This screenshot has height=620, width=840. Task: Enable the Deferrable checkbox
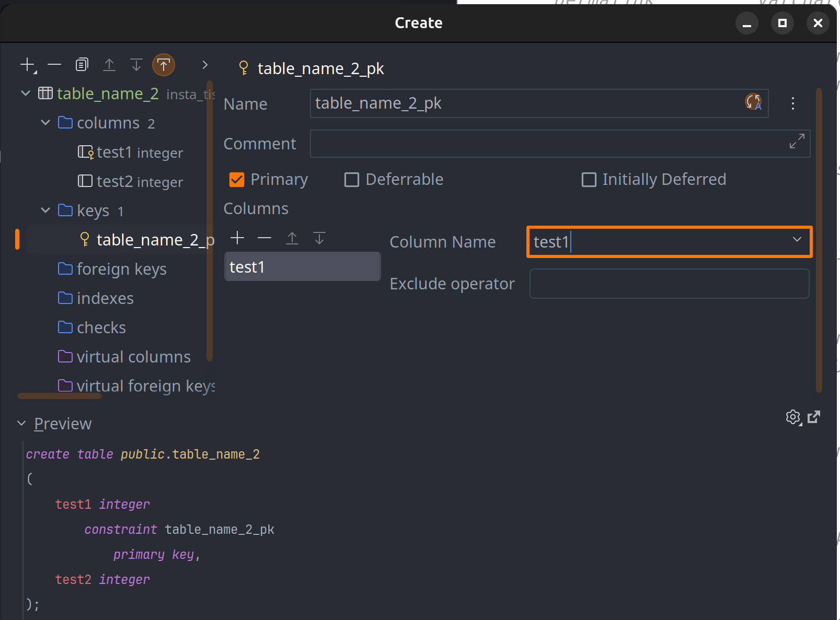click(x=352, y=180)
